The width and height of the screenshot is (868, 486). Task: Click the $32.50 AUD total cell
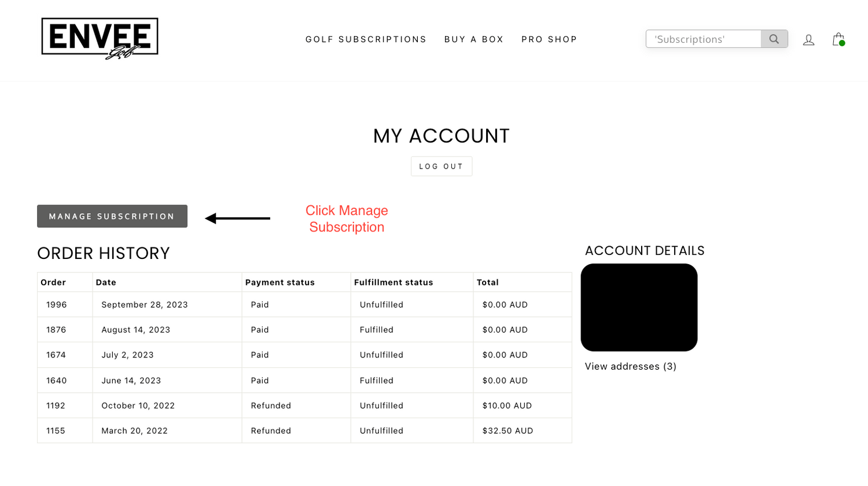tap(507, 431)
